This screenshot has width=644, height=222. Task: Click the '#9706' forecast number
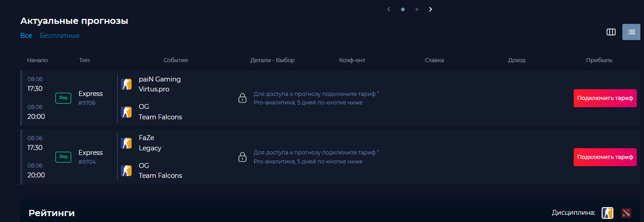click(x=87, y=103)
